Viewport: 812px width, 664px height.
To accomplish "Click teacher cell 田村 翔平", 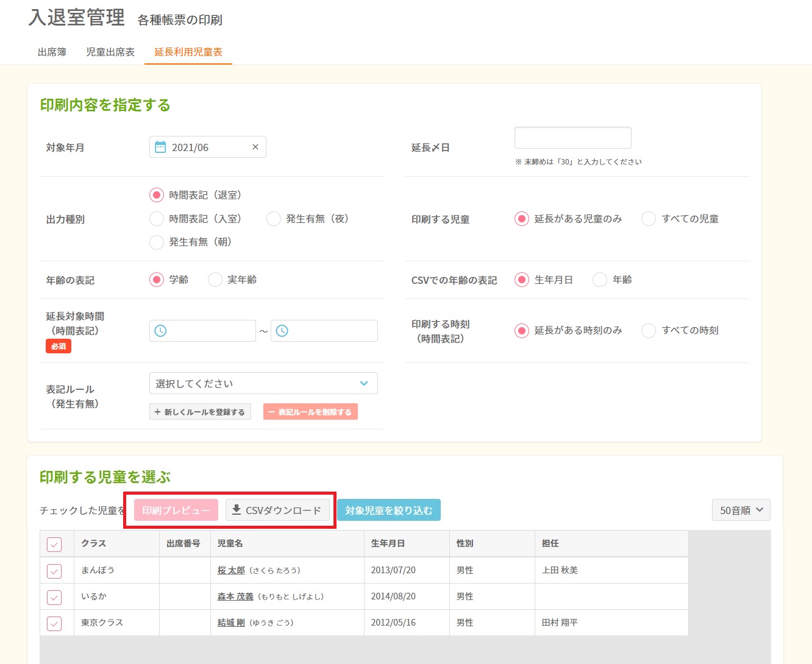I will (611, 623).
